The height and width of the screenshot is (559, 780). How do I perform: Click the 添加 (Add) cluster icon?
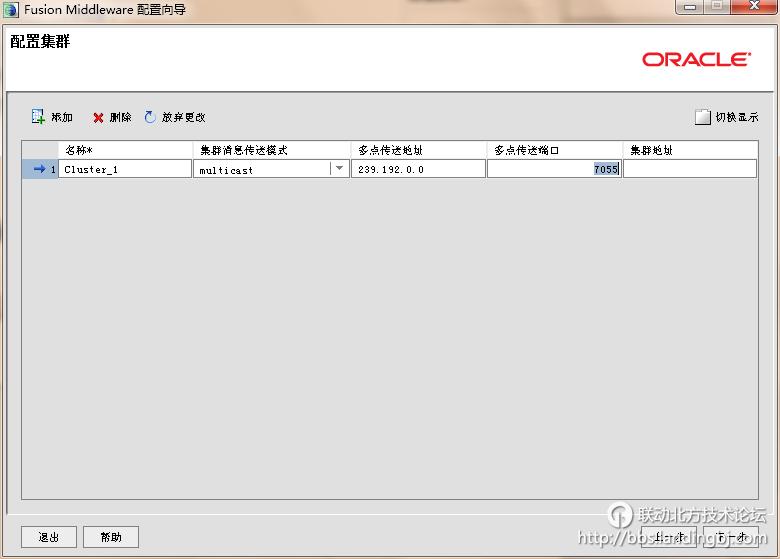[x=38, y=117]
